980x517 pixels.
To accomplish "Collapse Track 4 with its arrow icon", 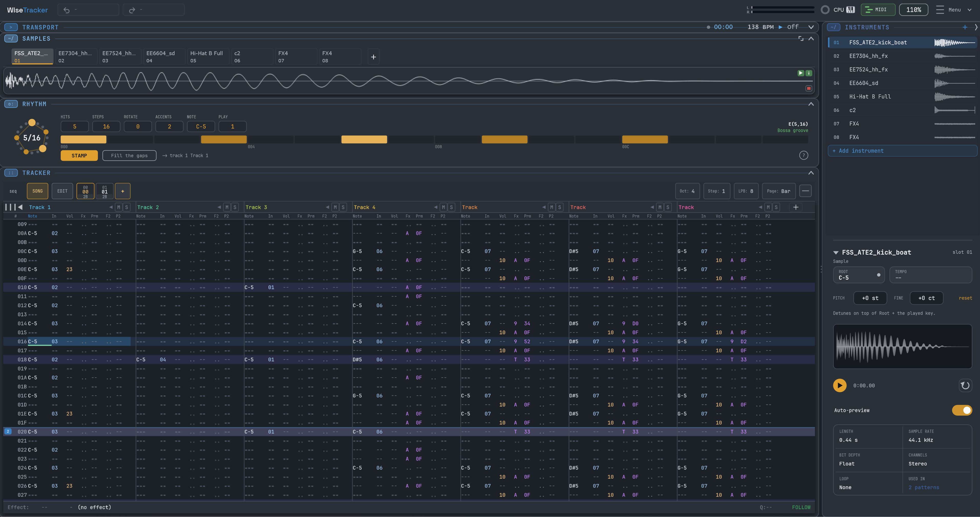I will click(436, 207).
